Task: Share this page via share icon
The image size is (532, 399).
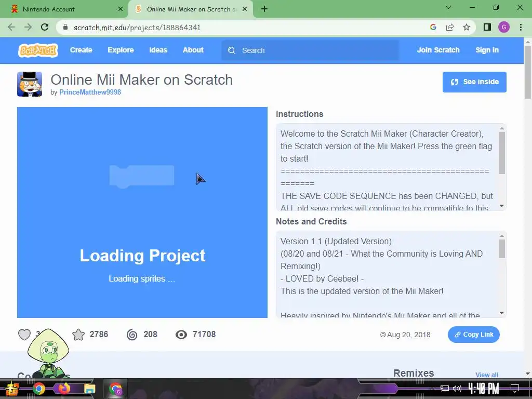Action: click(450, 27)
